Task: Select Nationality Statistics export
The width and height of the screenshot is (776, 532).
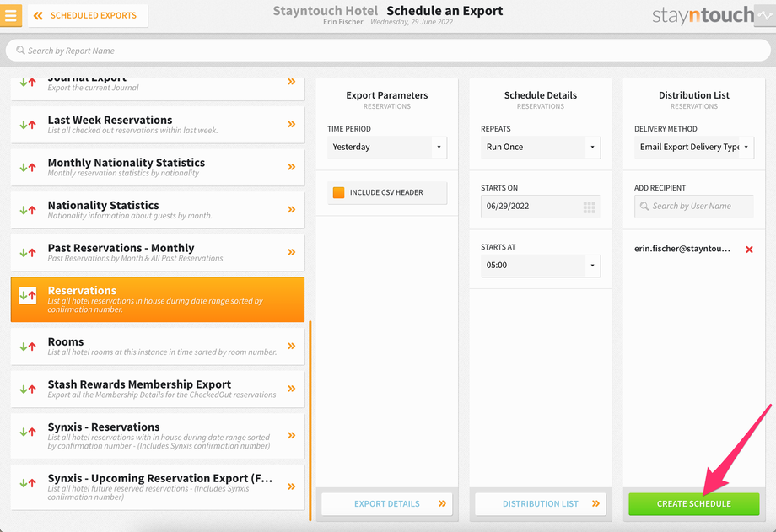Action: pos(158,210)
